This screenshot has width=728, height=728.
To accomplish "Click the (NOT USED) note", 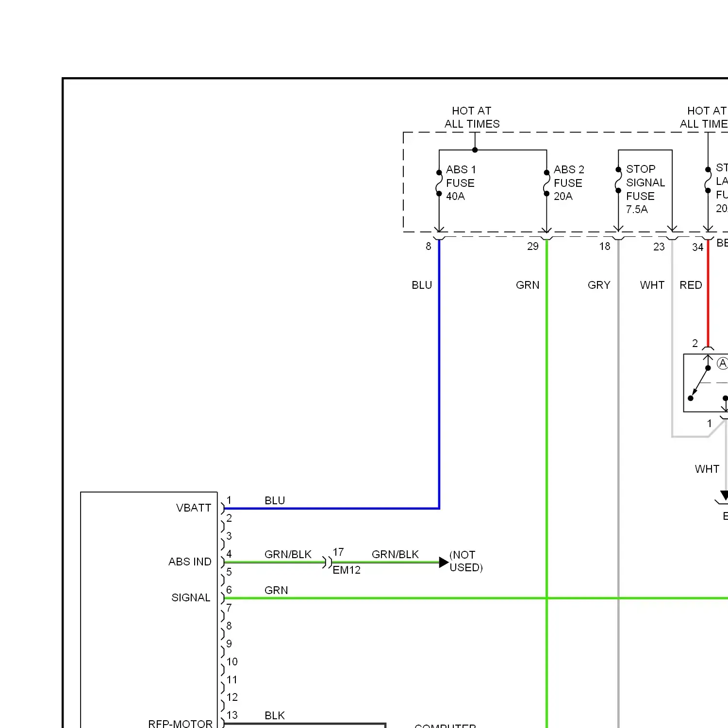I will (466, 561).
